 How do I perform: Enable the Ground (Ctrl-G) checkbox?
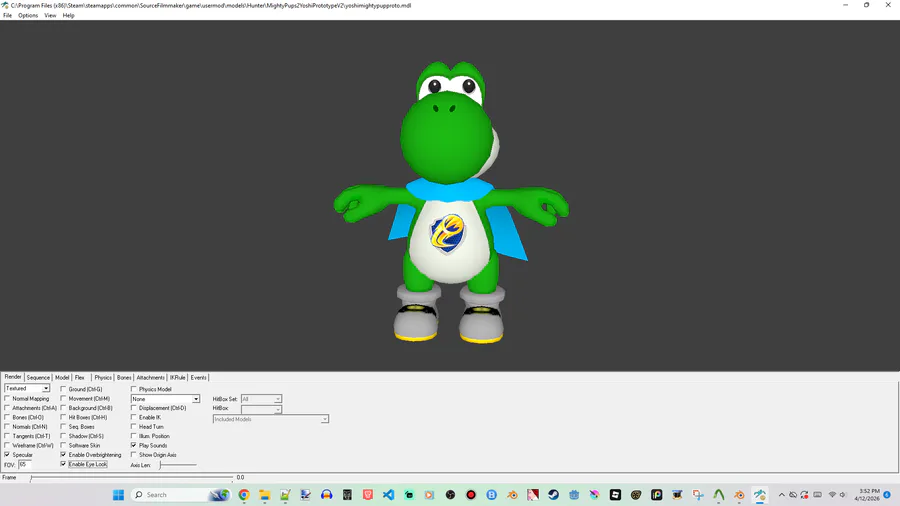[x=63, y=389]
